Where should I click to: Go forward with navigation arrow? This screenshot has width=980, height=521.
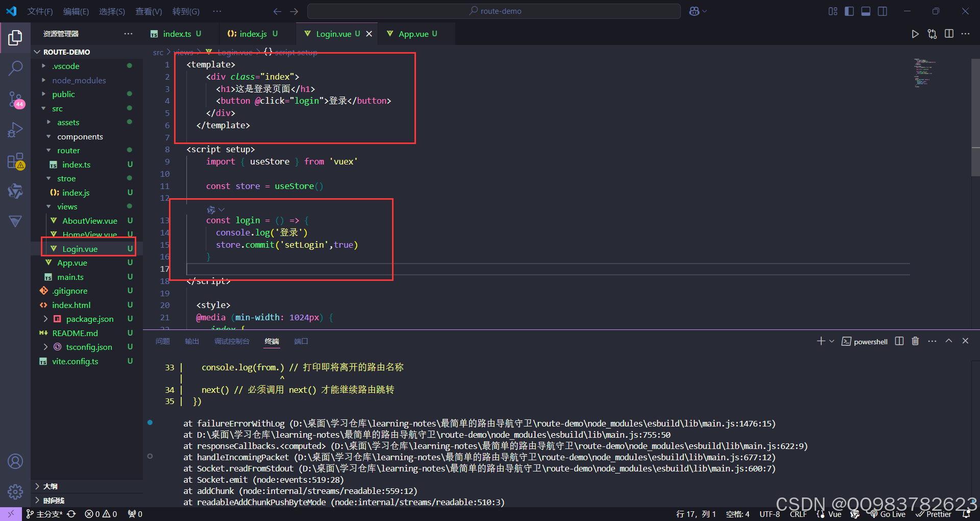point(294,11)
